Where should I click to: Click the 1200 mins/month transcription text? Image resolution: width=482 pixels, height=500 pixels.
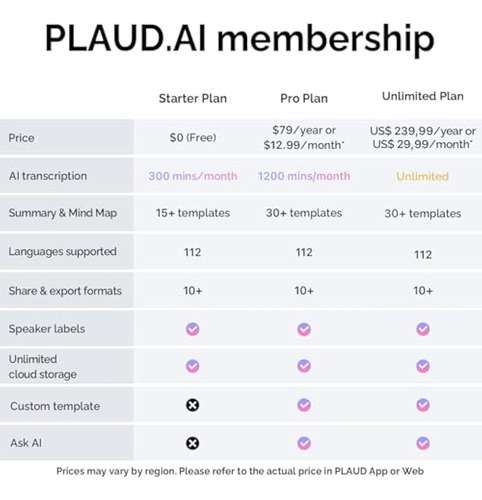pos(304,176)
